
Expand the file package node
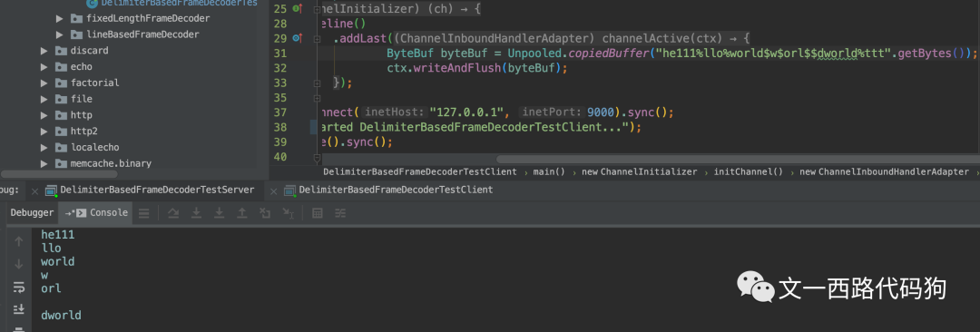tap(44, 99)
